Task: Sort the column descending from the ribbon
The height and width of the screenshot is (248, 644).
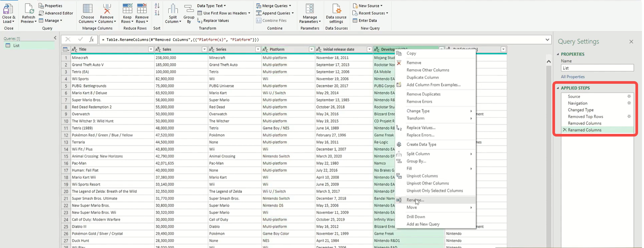Action: click(157, 13)
